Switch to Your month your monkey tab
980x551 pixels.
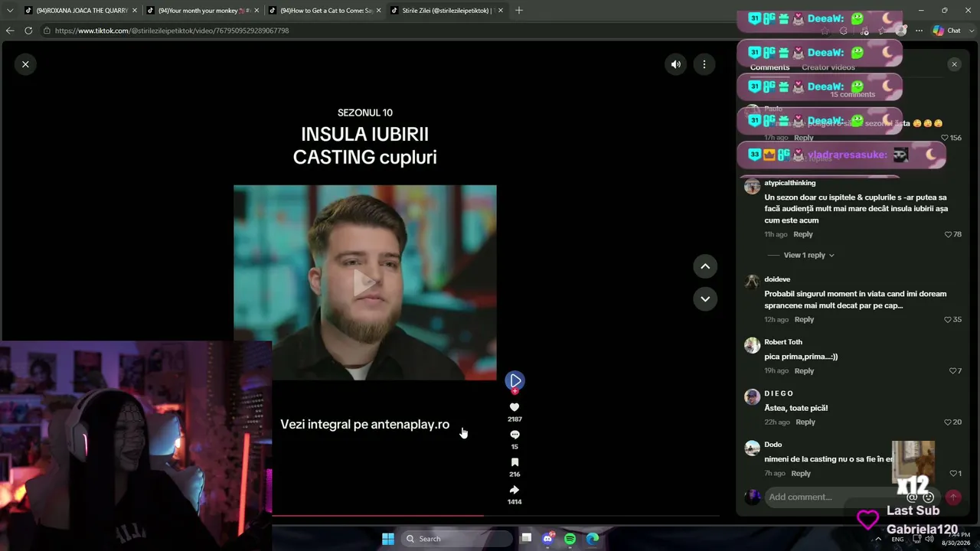[x=202, y=11]
